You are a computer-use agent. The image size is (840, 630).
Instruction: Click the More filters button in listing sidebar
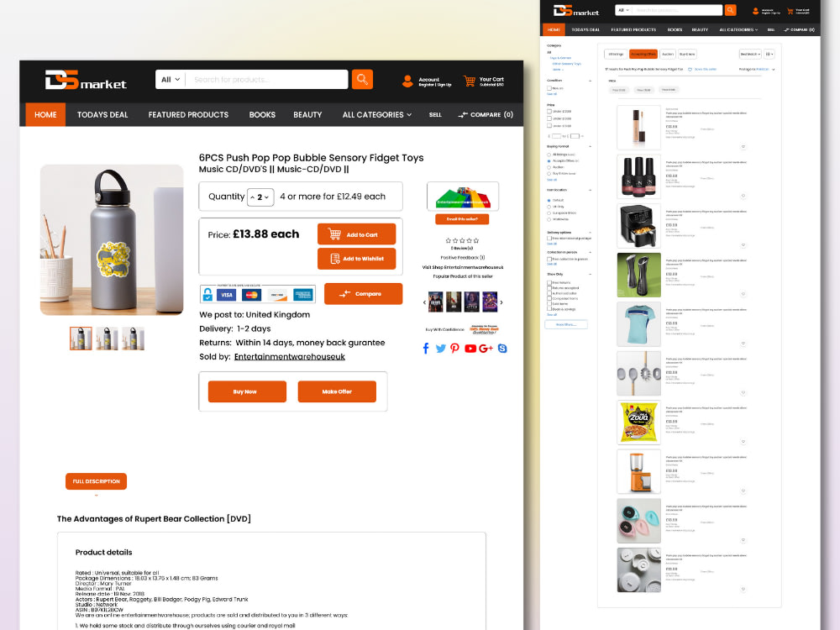[566, 324]
